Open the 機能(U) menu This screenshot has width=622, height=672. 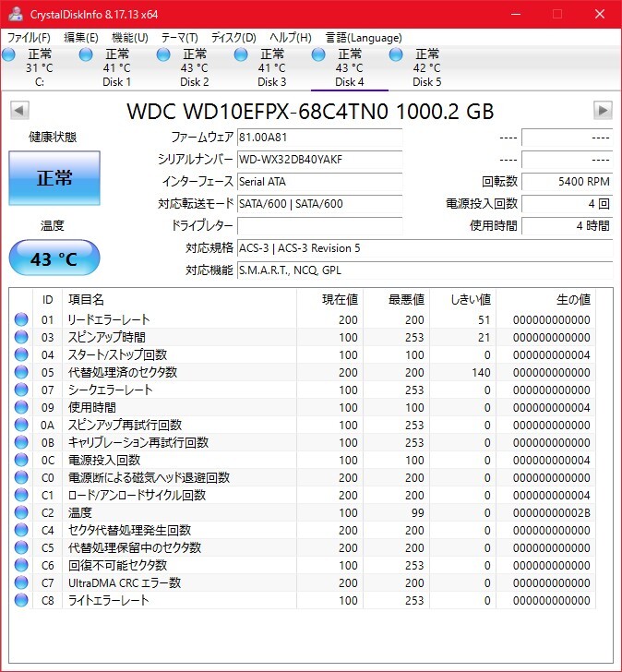[x=130, y=38]
